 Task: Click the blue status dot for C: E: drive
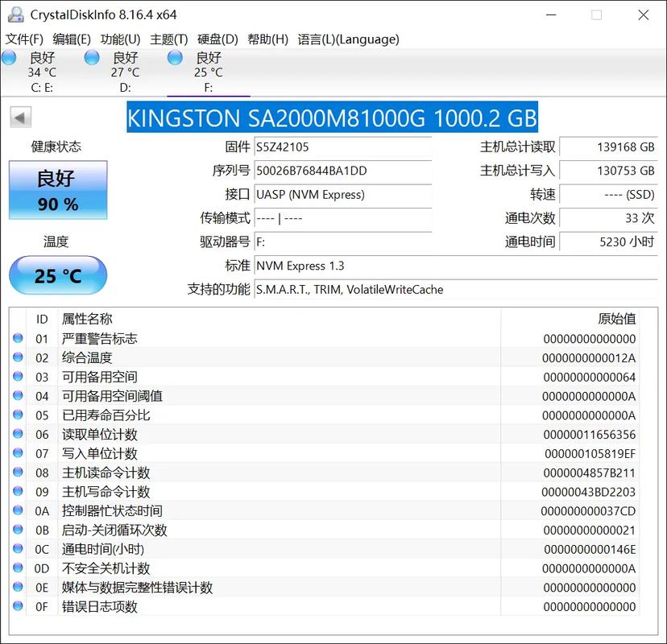(x=8, y=57)
